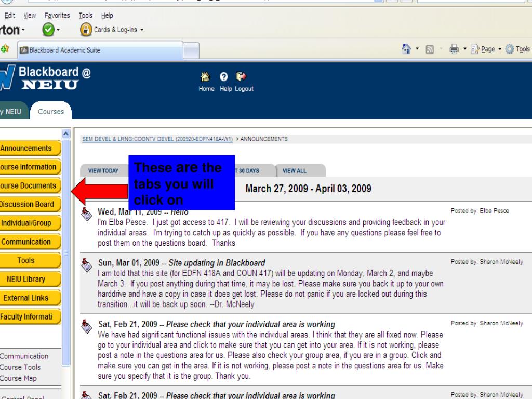Click the Tools gear icon

[x=510, y=49]
